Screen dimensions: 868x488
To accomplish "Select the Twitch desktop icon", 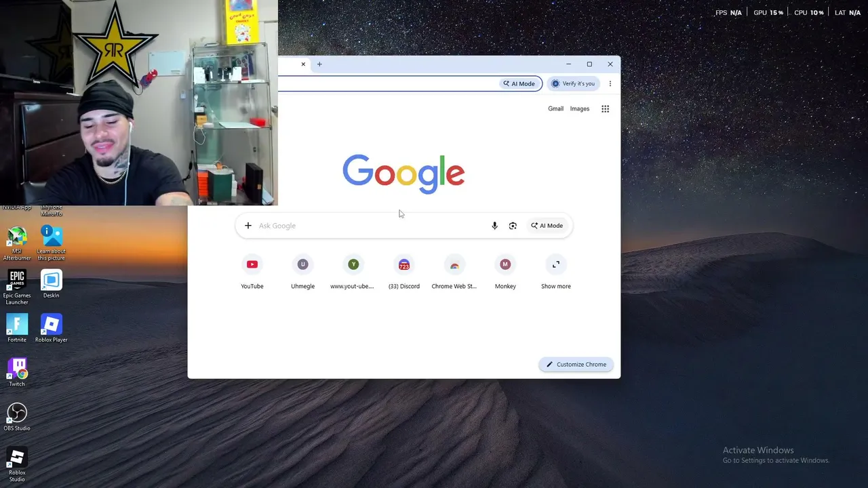I will [17, 372].
